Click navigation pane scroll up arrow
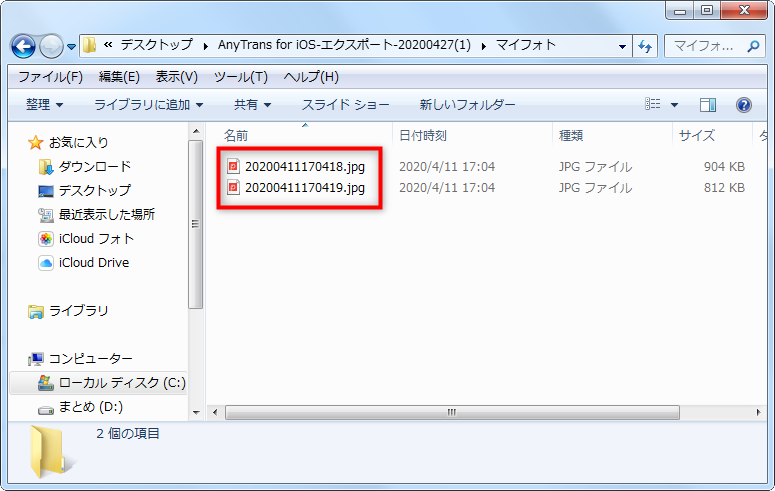 point(196,131)
